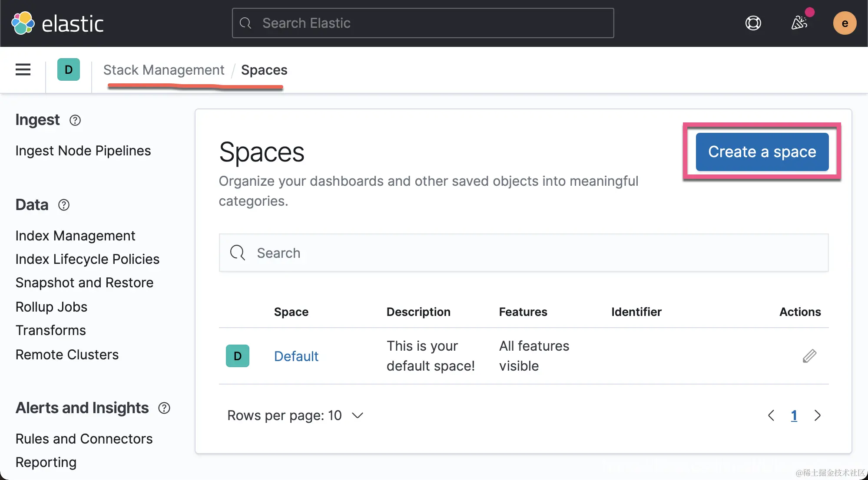Open the newsfeed celebration icon
The height and width of the screenshot is (480, 868).
799,23
